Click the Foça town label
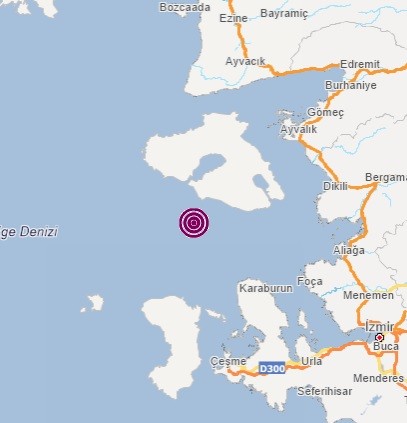This screenshot has width=407, height=423. pos(310,282)
